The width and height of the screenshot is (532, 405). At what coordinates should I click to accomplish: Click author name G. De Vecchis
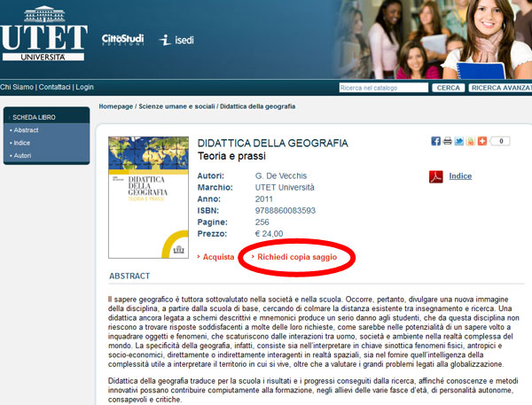click(x=281, y=175)
